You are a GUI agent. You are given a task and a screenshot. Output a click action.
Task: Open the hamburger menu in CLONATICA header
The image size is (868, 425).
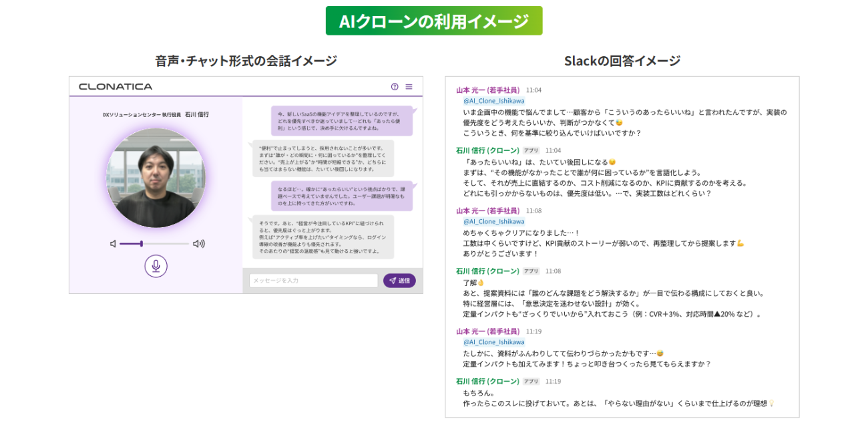click(x=409, y=86)
